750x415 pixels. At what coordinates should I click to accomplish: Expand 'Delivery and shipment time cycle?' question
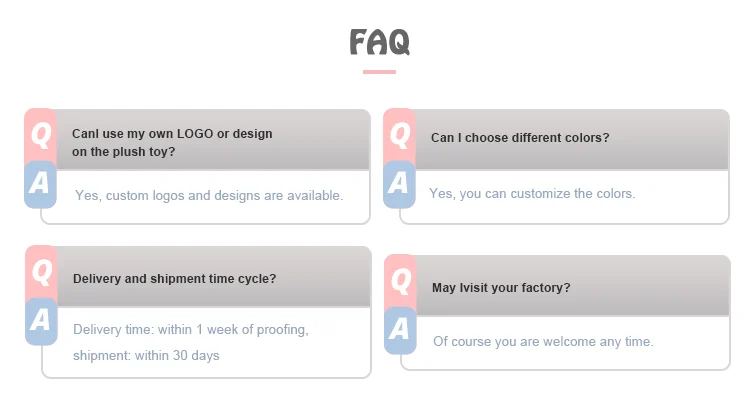tap(174, 278)
